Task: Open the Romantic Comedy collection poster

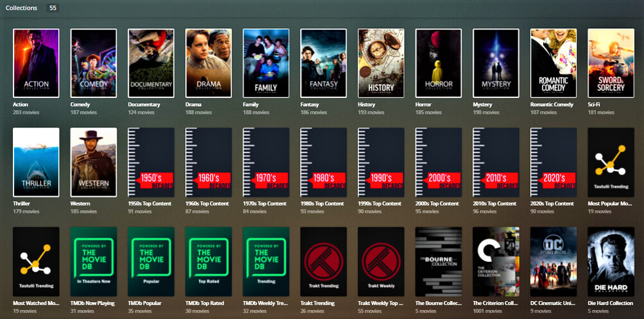Action: tap(554, 63)
